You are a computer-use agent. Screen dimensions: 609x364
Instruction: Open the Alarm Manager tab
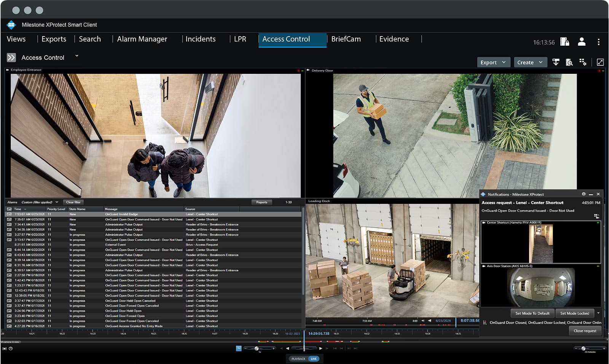coord(142,39)
